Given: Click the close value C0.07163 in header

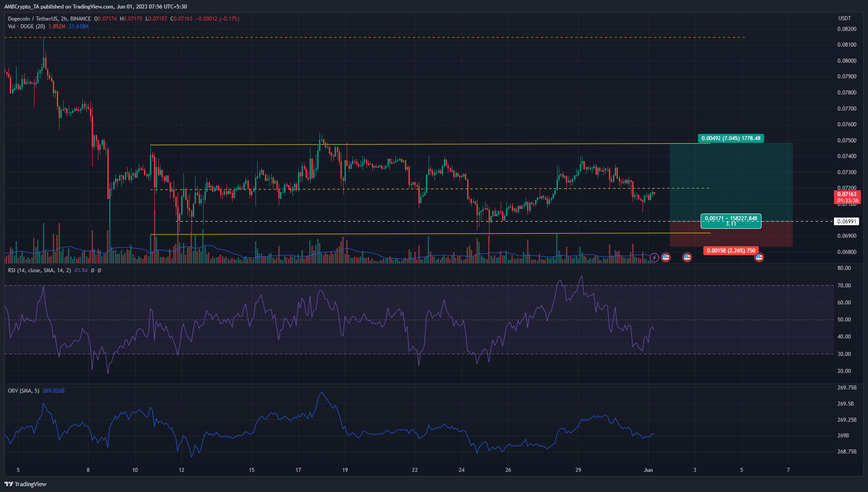Looking at the screenshot, I should coord(182,19).
